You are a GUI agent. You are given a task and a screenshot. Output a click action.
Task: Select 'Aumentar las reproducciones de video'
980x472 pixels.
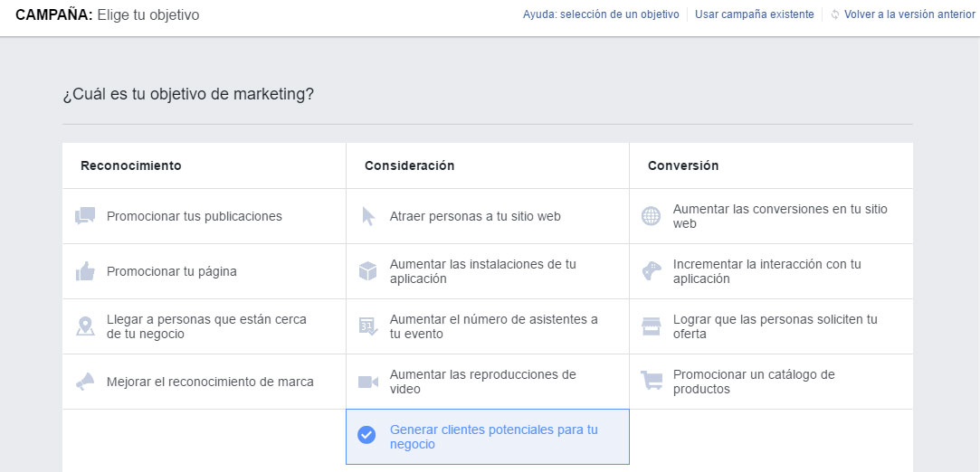[488, 382]
